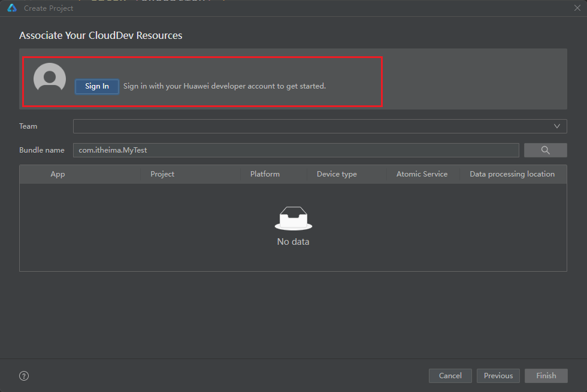Click the user avatar placeholder icon
This screenshot has width=587, height=392.
[x=50, y=77]
